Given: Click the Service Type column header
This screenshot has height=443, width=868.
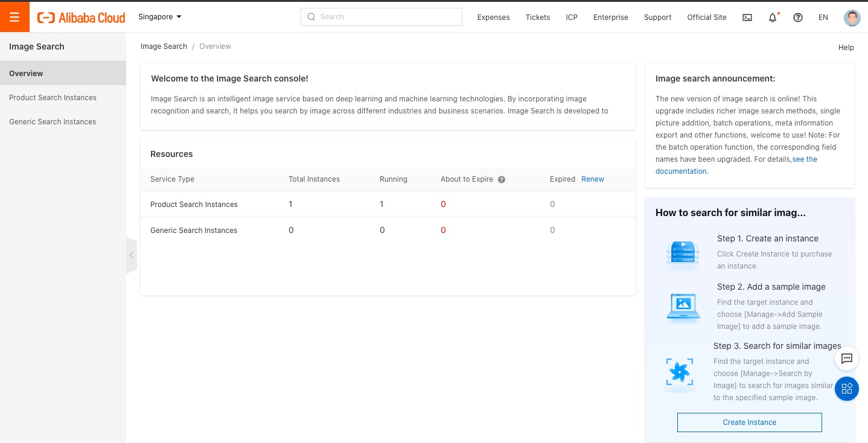Looking at the screenshot, I should coord(172,179).
